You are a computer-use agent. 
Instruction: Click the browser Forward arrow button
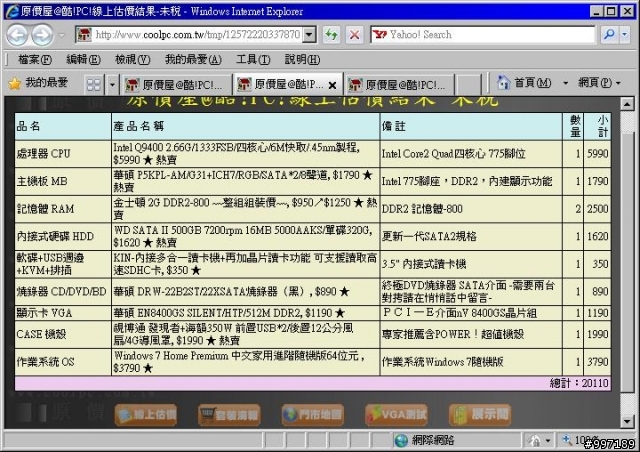coord(42,35)
